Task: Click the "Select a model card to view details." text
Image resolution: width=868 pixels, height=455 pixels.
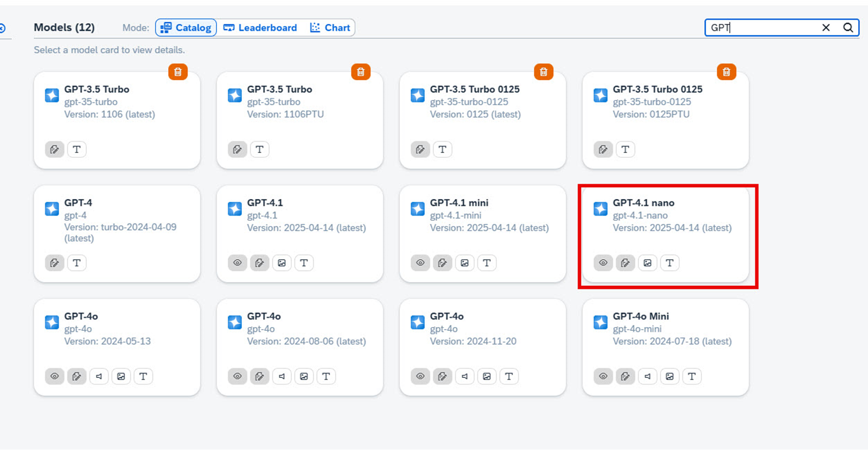Action: tap(109, 50)
